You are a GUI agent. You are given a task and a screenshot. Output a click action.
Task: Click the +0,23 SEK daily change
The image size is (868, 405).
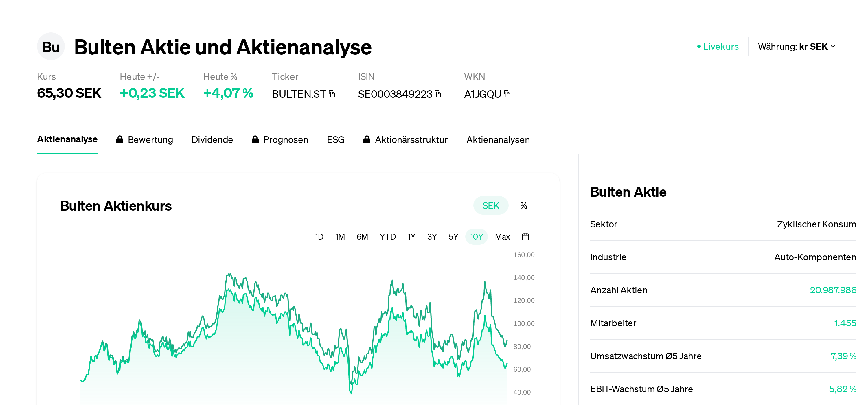coord(152,93)
